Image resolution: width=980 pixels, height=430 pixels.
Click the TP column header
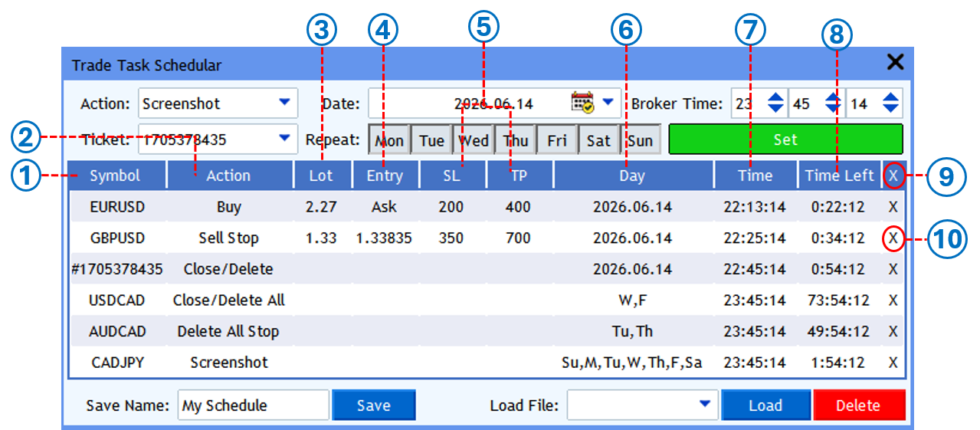519,176
